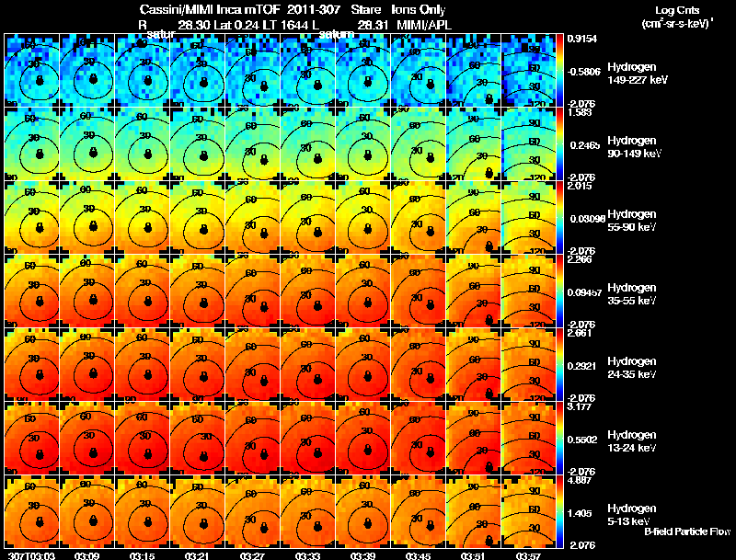
Task: Select the 149-227 keV image panel at 03:15
Action: 143,71
